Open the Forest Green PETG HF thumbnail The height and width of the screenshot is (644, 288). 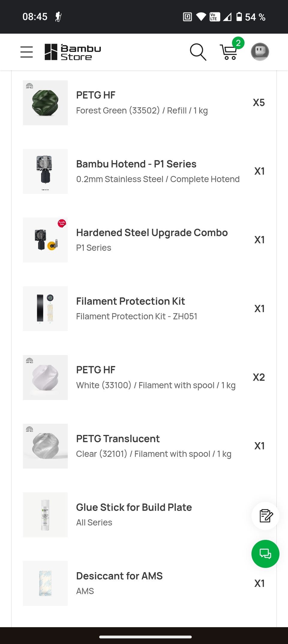coord(45,103)
